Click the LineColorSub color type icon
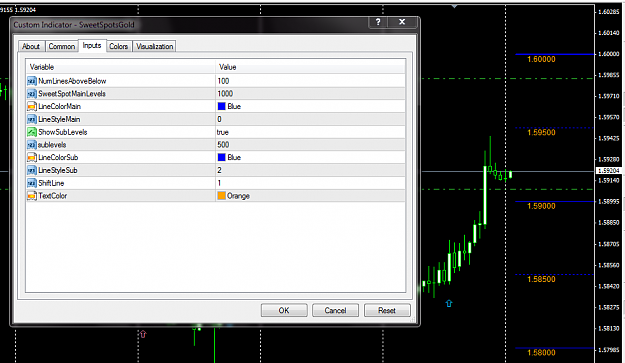This screenshot has width=625, height=363. (x=32, y=158)
